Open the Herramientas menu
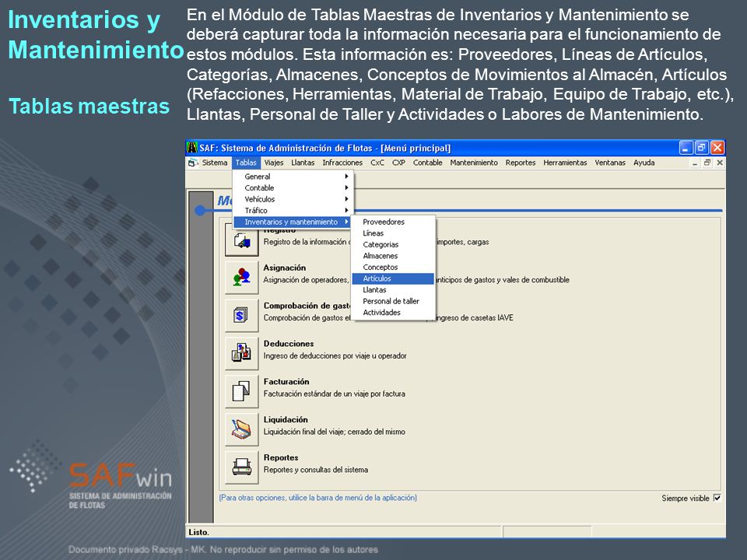This screenshot has height=560, width=747. (565, 163)
